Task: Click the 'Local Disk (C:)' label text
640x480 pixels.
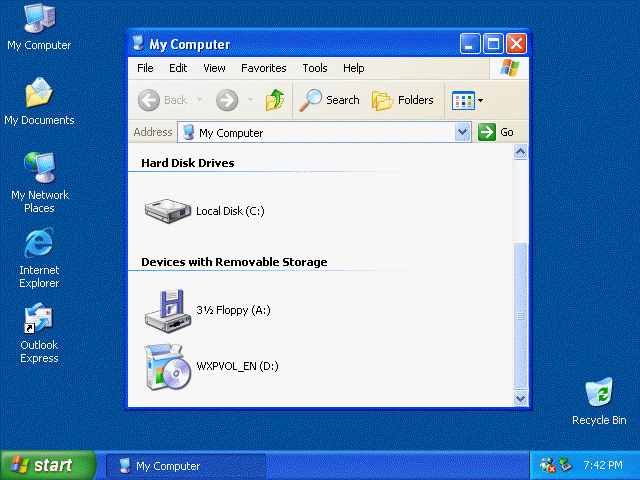Action: (230, 211)
